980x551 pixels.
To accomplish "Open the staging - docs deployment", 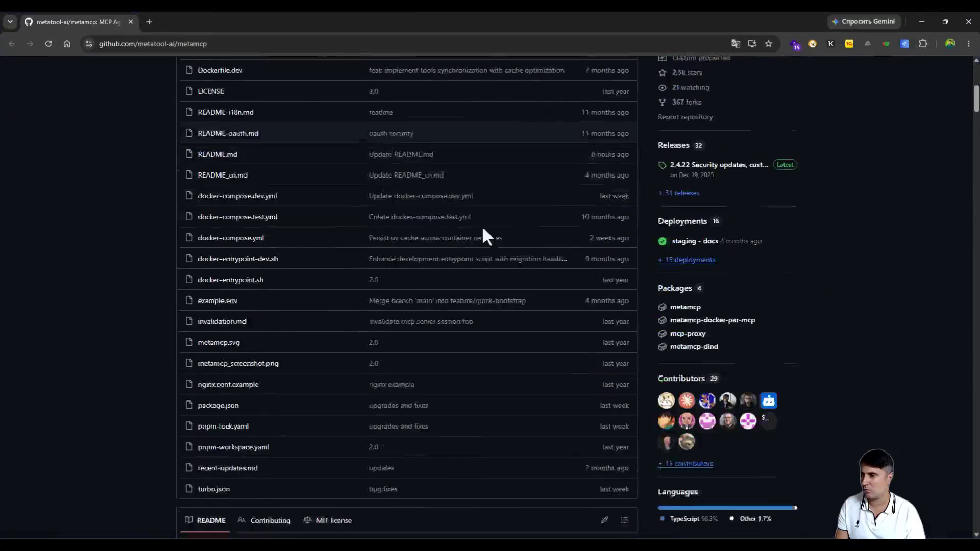I will (x=695, y=241).
